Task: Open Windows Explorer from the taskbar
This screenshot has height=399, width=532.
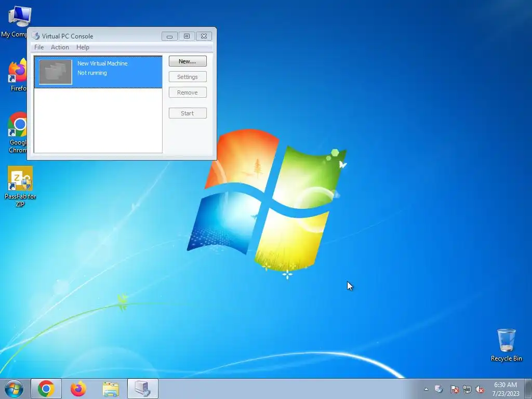Action: click(x=111, y=389)
